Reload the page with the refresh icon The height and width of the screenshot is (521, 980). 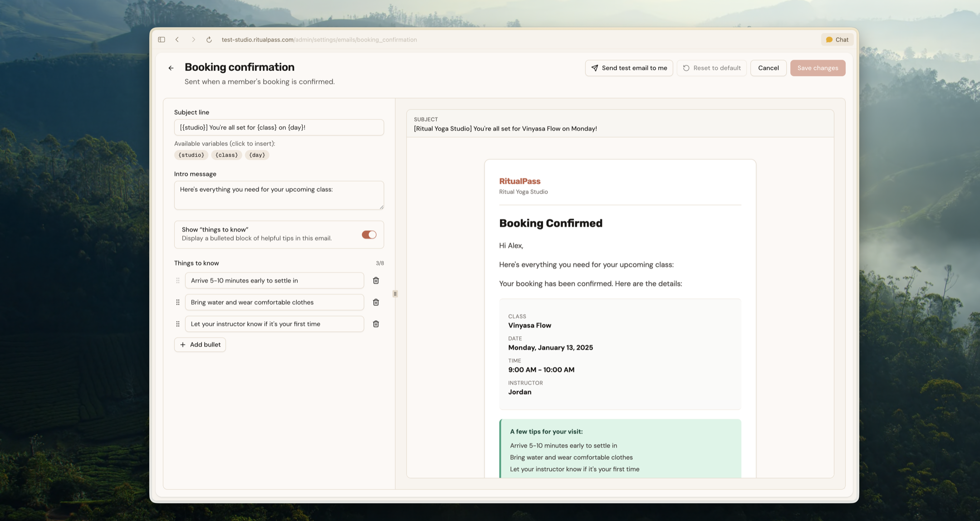[209, 40]
